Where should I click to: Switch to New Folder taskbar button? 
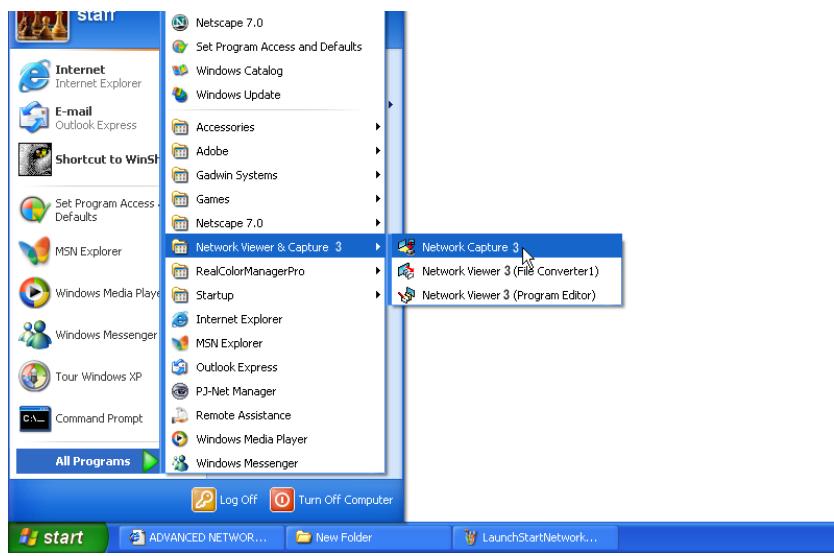click(x=368, y=537)
